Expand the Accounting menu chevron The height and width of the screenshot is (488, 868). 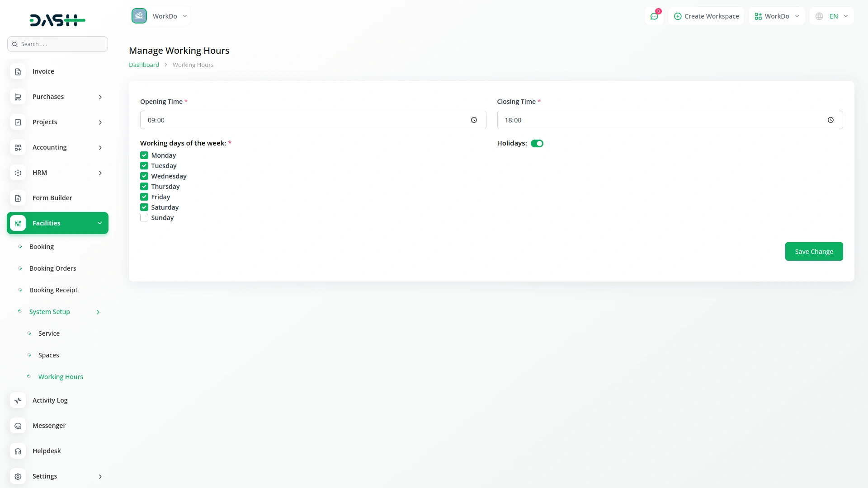pos(100,148)
